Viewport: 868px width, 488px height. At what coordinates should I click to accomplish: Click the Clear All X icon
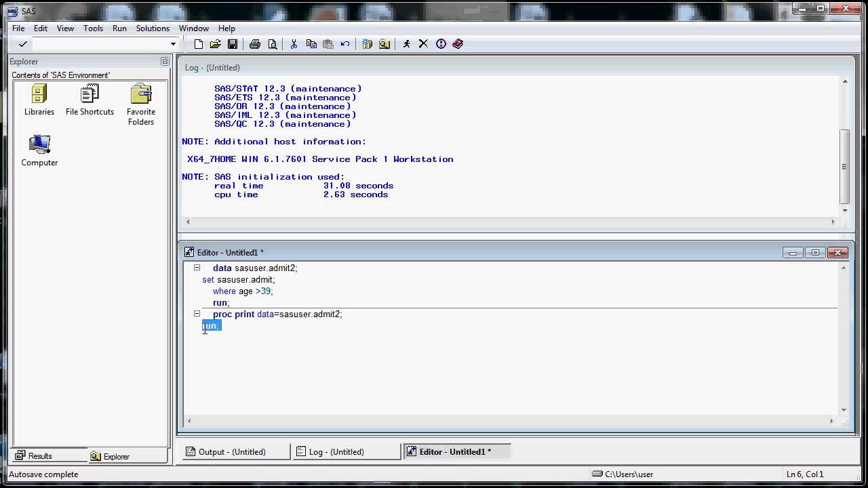click(423, 44)
